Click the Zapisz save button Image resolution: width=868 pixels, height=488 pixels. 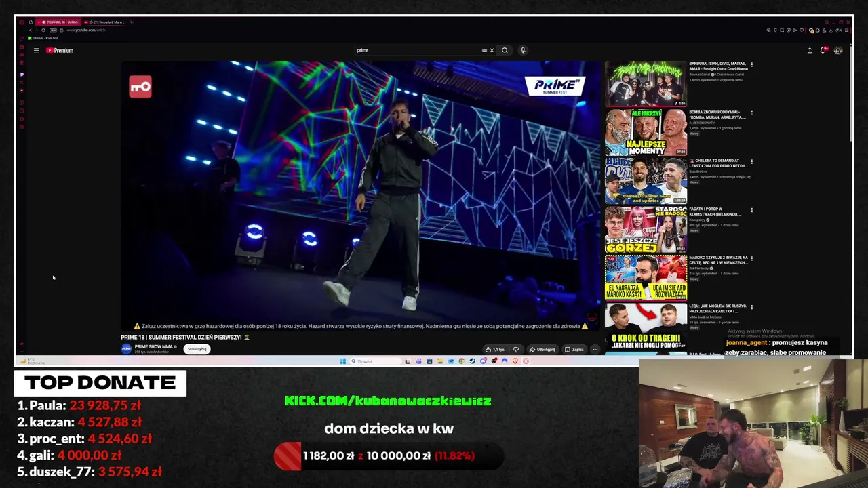[574, 350]
